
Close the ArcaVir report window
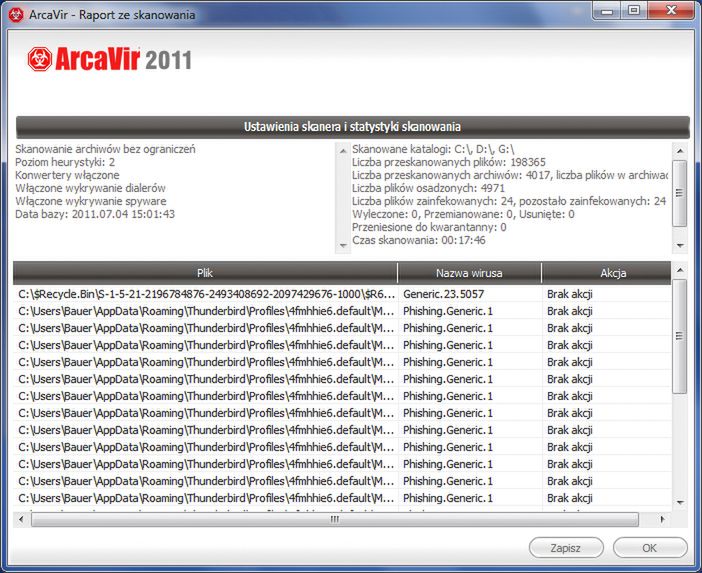point(671,10)
